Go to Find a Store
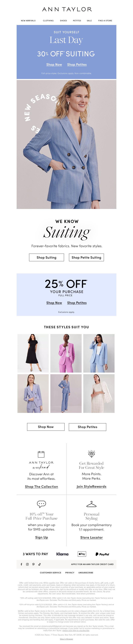 click(105, 21)
